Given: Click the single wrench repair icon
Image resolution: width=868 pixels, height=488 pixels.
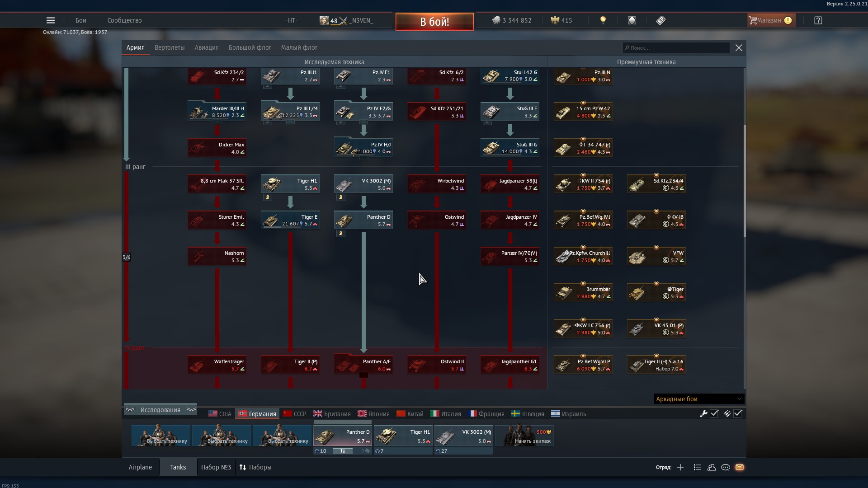Looking at the screenshot, I should [x=703, y=413].
